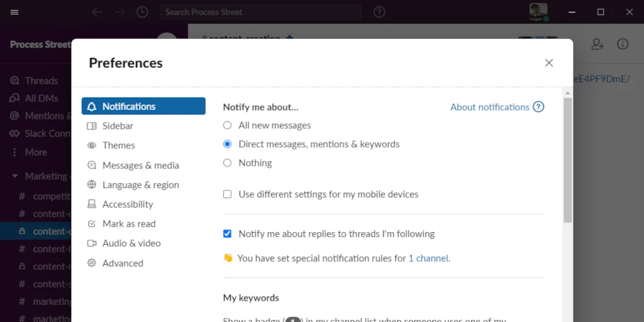The height and width of the screenshot is (322, 644).
Task: Maximize the Slack window
Action: coord(601,12)
